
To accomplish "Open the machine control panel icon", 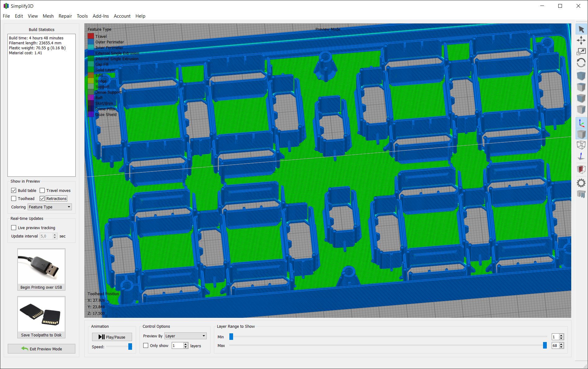I will (x=581, y=194).
